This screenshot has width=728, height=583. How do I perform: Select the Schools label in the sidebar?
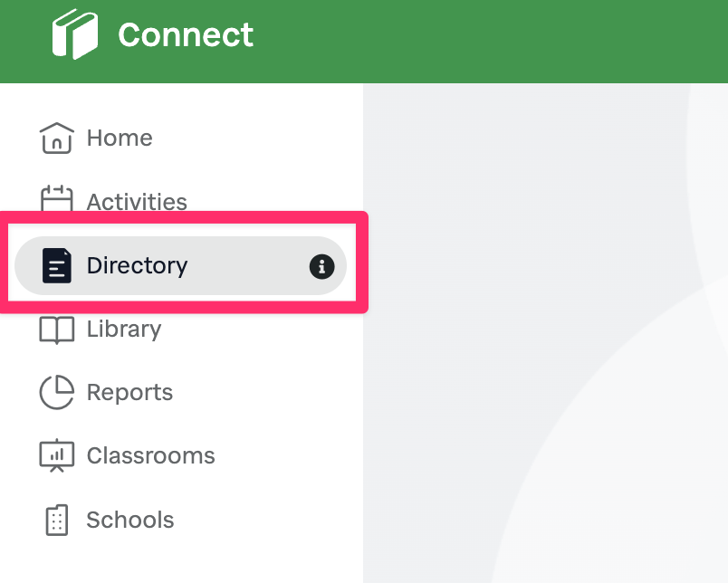[130, 520]
